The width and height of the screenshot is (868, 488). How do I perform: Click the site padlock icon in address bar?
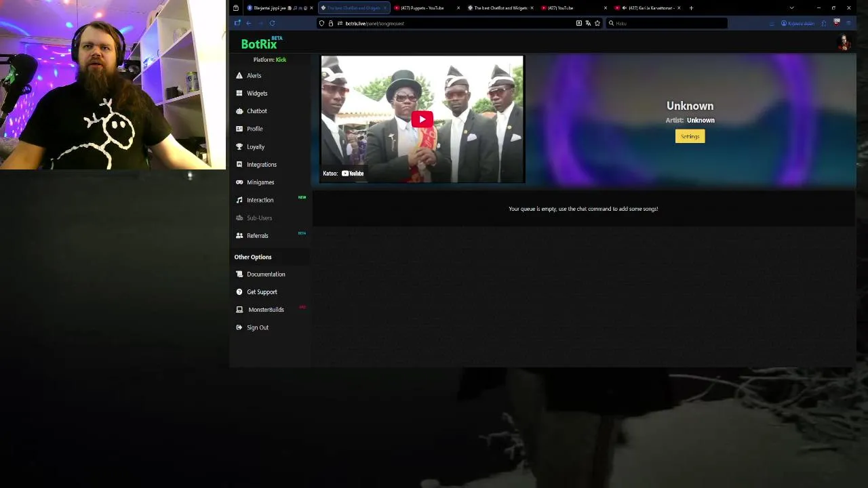331,23
